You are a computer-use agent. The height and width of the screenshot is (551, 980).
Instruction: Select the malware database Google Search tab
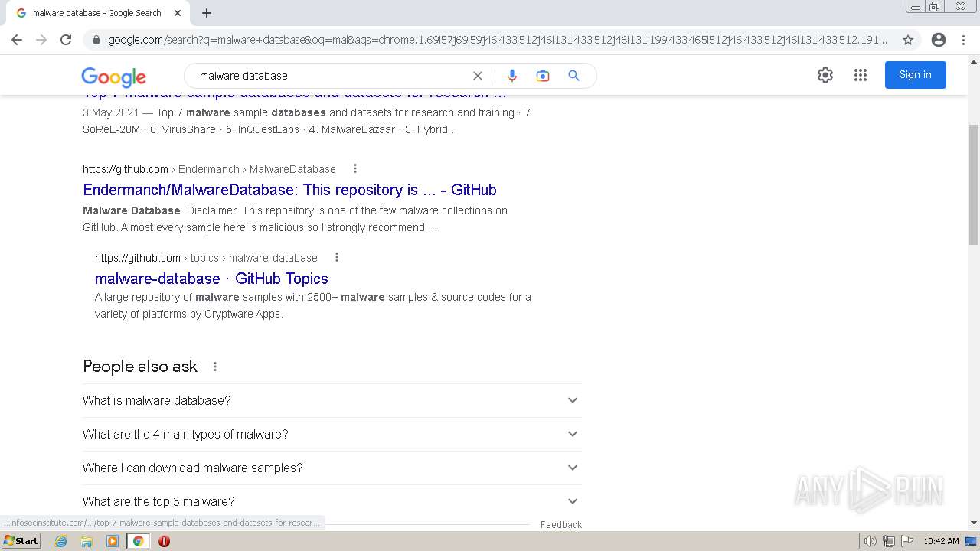(x=97, y=13)
